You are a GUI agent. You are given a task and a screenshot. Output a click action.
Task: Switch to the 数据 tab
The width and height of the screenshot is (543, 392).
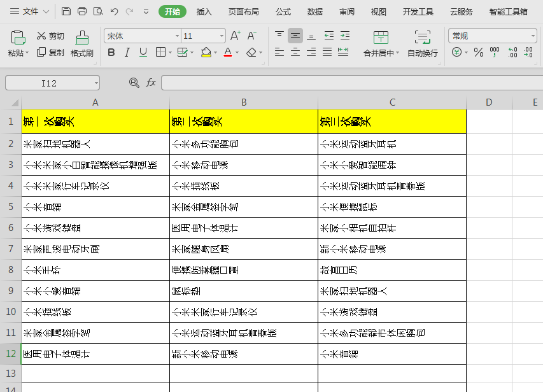315,12
